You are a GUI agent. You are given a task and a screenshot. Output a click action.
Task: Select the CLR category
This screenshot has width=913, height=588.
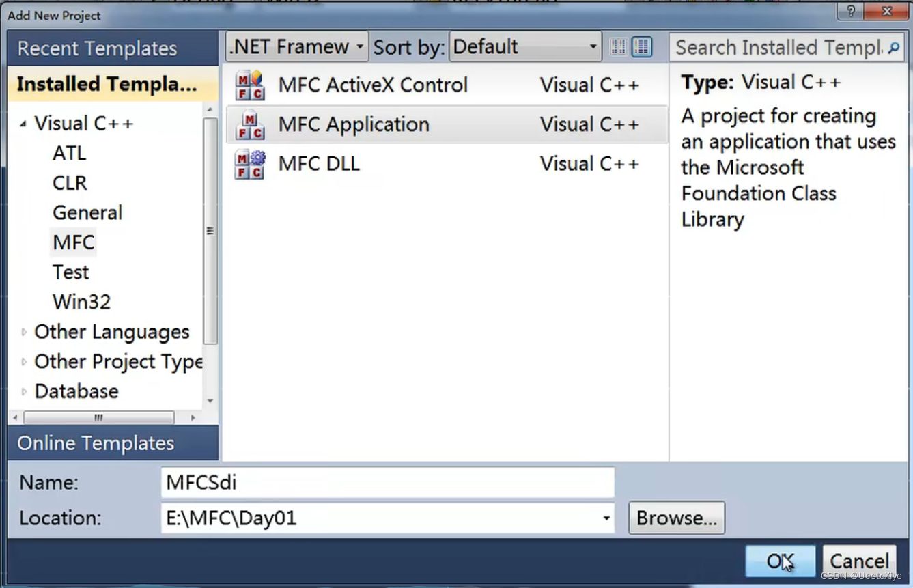coord(70,183)
